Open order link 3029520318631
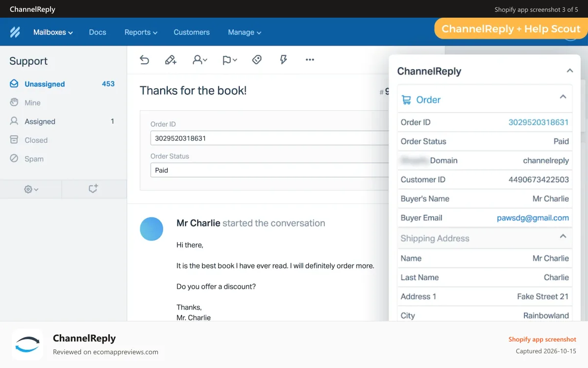 coord(539,122)
